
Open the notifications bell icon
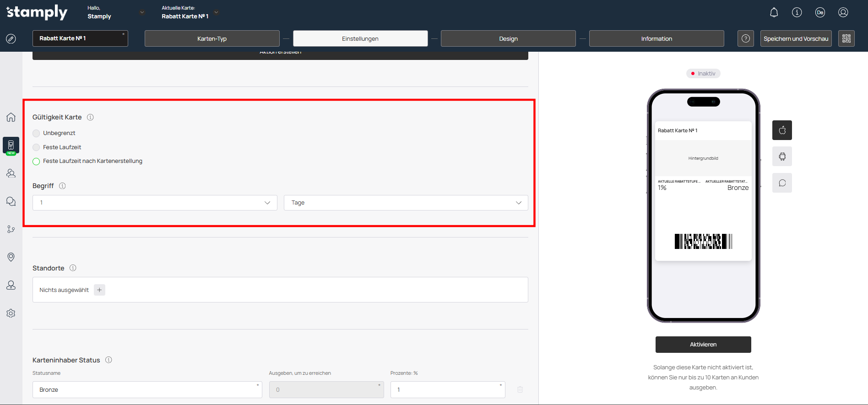[x=774, y=12]
